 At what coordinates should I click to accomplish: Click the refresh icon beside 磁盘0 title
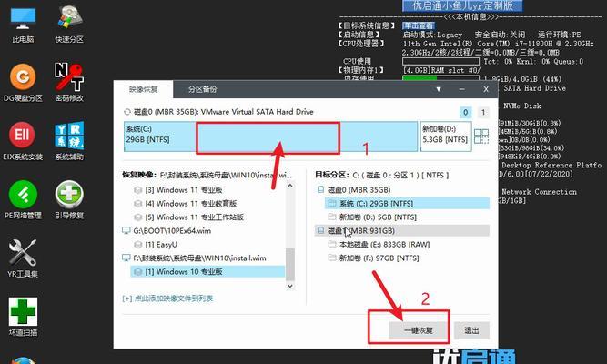127,112
